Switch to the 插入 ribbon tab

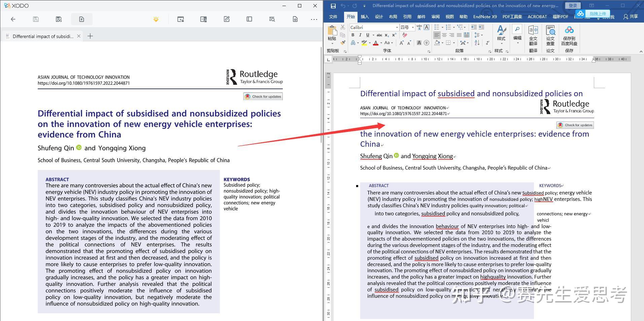[x=365, y=16]
